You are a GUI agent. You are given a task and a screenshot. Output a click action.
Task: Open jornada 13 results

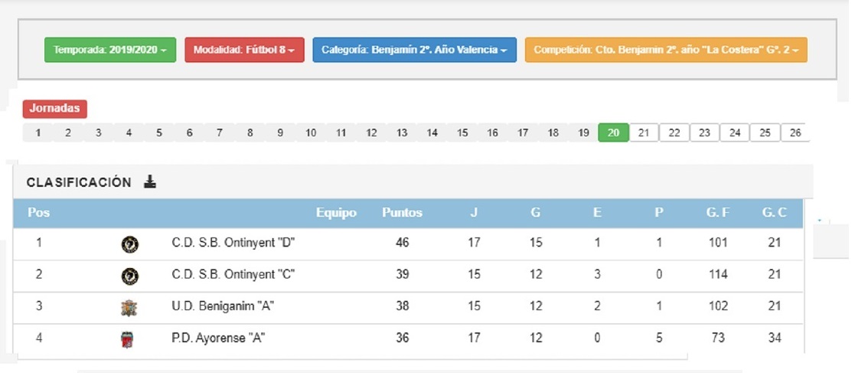402,133
